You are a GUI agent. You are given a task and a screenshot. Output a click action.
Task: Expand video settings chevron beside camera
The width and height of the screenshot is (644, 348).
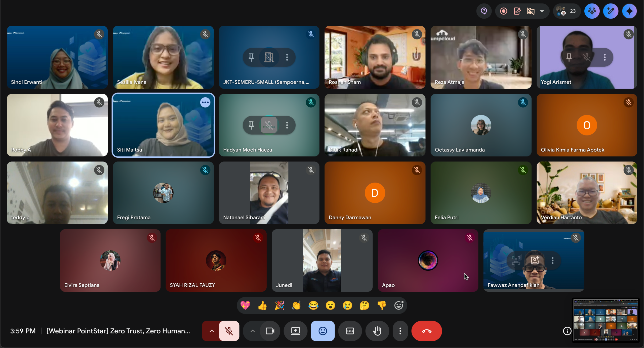click(253, 331)
